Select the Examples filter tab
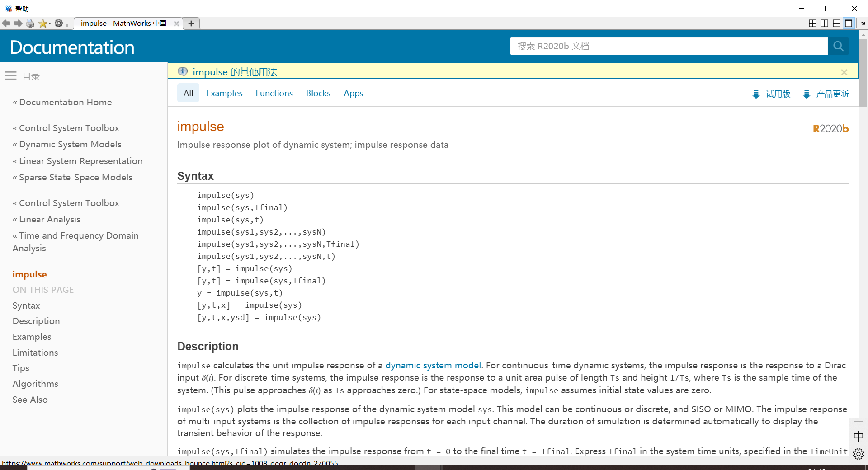The width and height of the screenshot is (868, 470). tap(224, 93)
